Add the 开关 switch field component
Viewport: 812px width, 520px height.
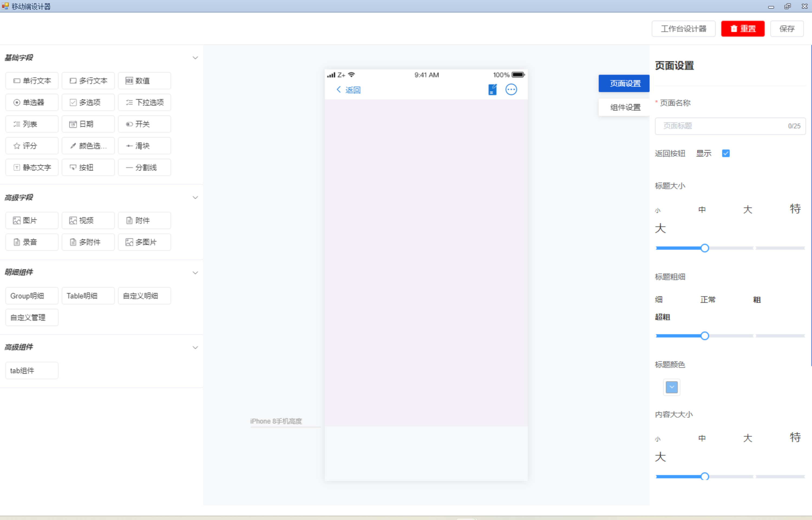(x=144, y=124)
